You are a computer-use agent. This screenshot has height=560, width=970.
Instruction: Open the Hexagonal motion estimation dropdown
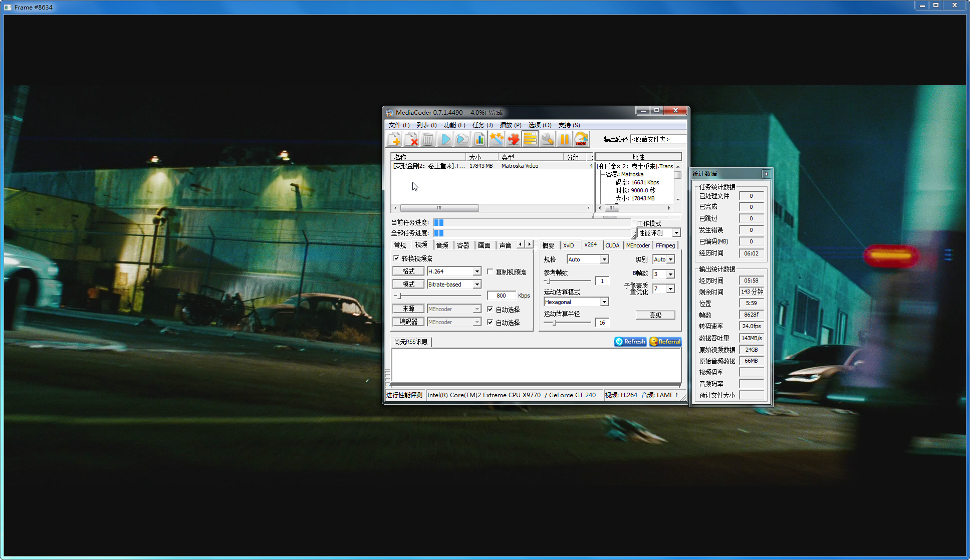[604, 302]
